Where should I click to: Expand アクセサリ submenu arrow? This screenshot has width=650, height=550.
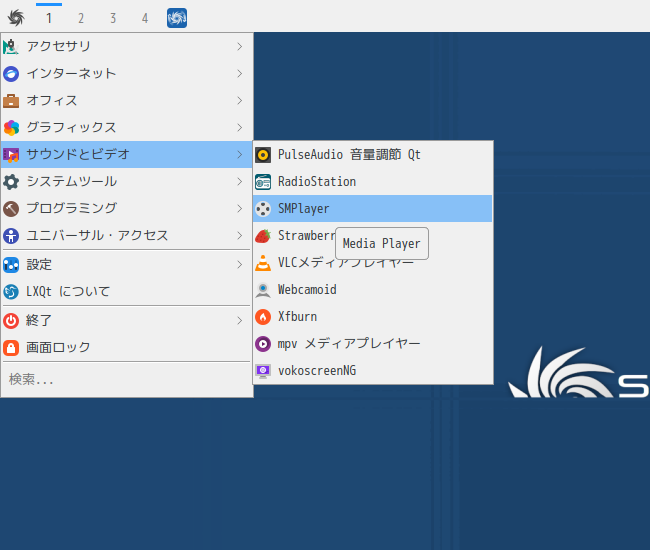point(240,46)
